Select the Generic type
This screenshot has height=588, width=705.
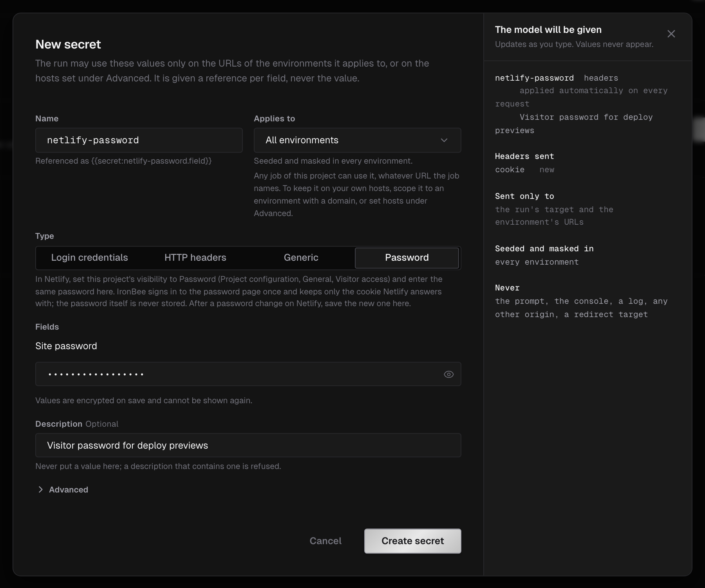[x=301, y=258]
